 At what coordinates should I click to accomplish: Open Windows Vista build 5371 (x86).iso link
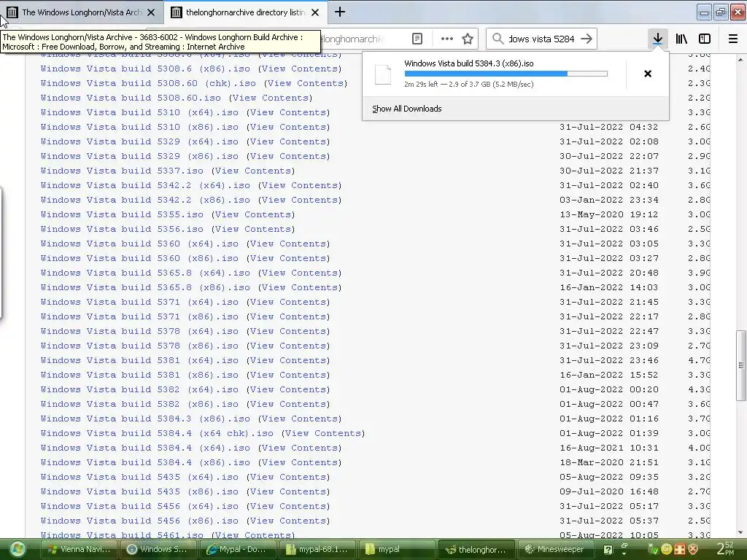tap(139, 316)
